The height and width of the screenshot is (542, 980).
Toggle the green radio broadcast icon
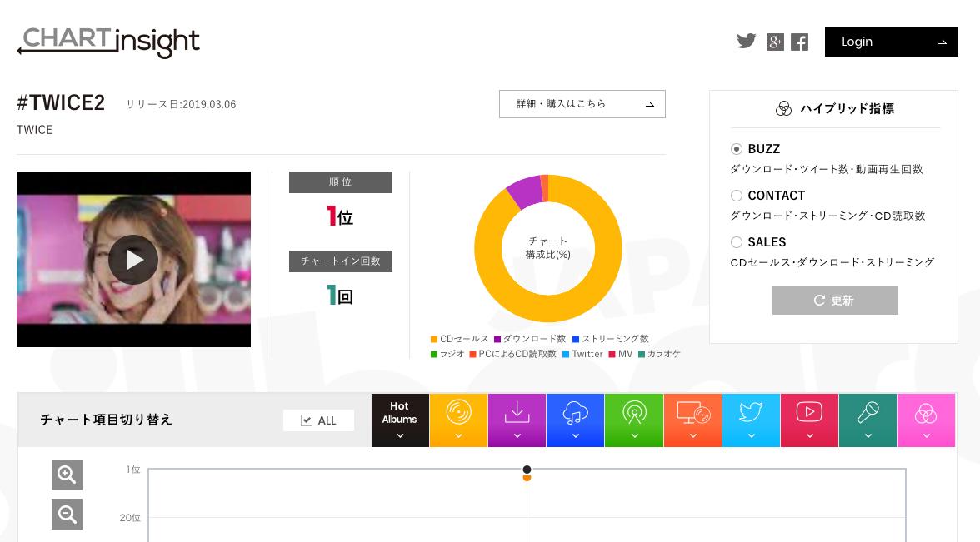[634, 420]
